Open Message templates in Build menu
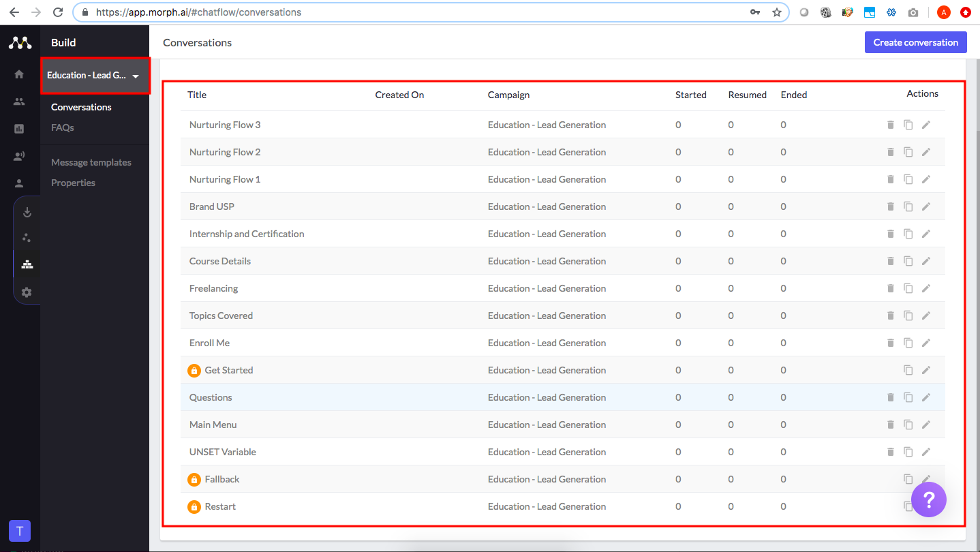 (x=91, y=162)
